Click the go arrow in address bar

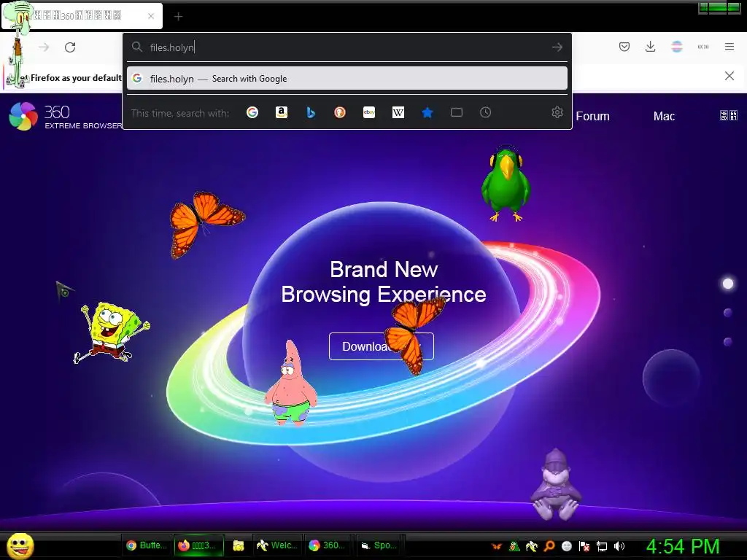tap(557, 47)
